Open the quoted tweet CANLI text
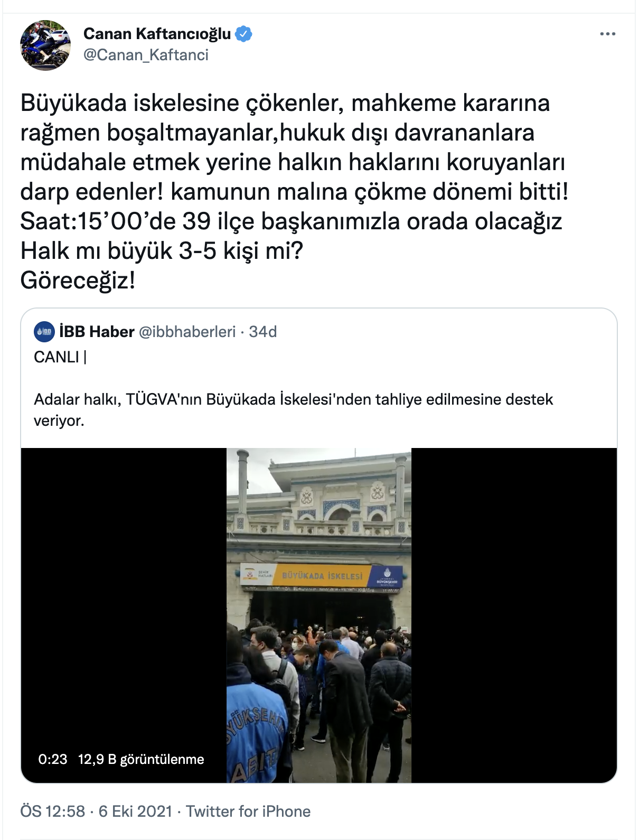The height and width of the screenshot is (840, 639). [60, 357]
